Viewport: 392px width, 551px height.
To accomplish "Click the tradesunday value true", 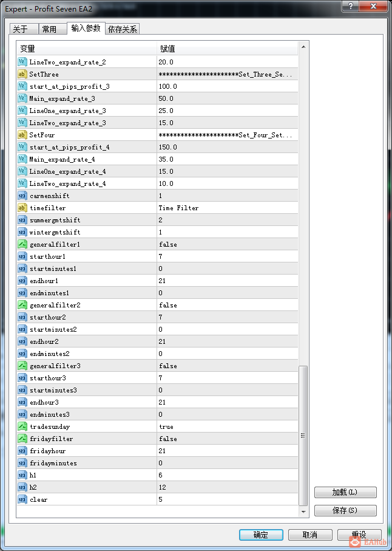I will coord(166,426).
